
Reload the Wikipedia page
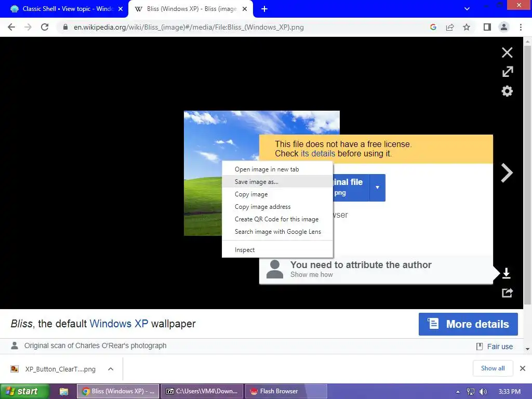(45, 27)
